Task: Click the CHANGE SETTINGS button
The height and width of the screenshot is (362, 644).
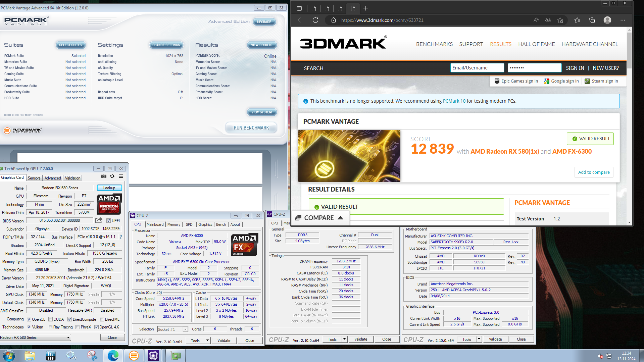Action: (166, 45)
